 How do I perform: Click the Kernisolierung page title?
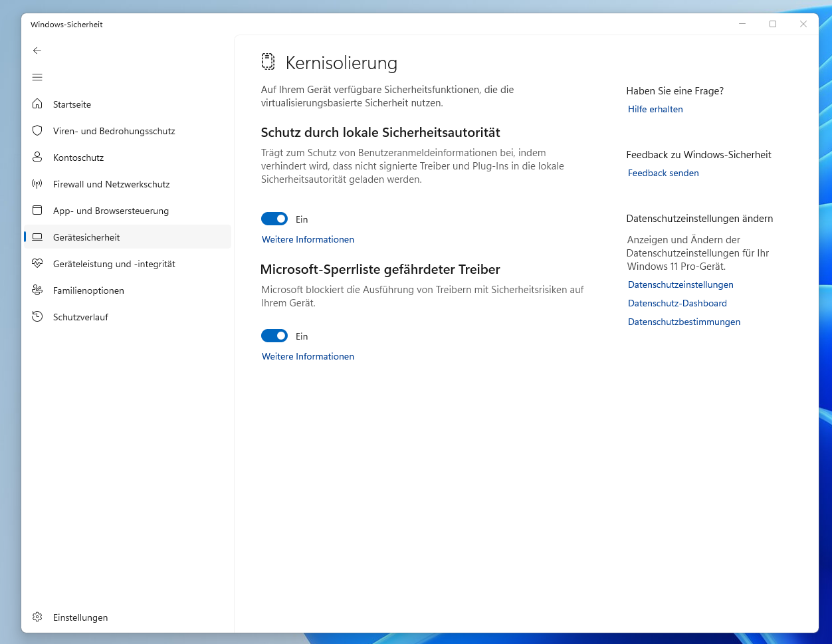click(342, 63)
